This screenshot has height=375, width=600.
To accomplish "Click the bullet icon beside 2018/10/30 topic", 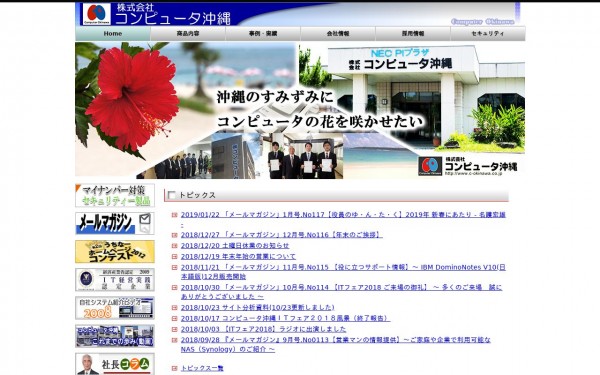I will 174,287.
